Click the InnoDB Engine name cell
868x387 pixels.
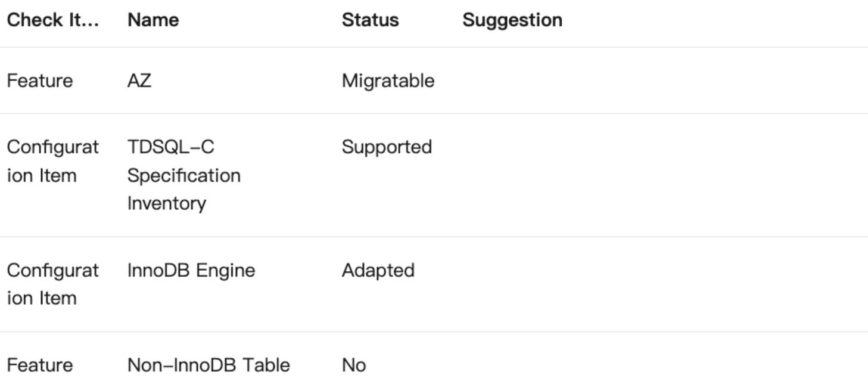click(x=191, y=271)
